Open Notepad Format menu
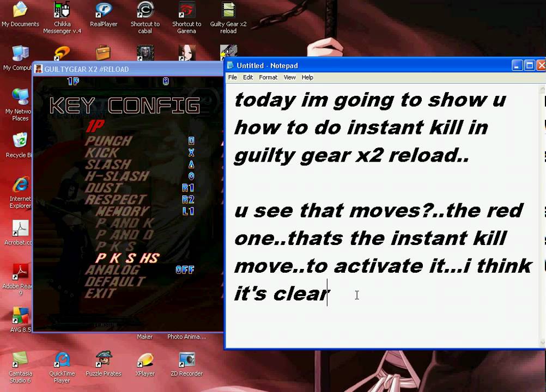Screen dimensions: 546x392 [268, 77]
